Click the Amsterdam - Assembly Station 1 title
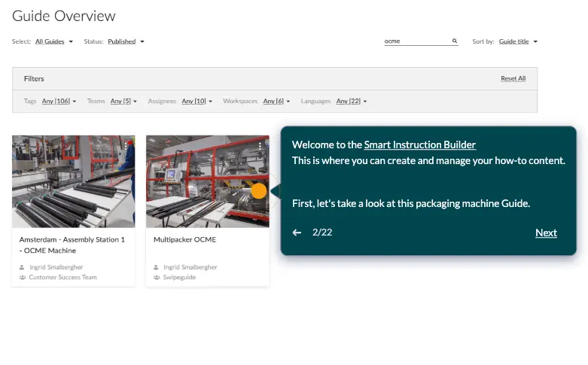The image size is (588, 365). (x=72, y=245)
